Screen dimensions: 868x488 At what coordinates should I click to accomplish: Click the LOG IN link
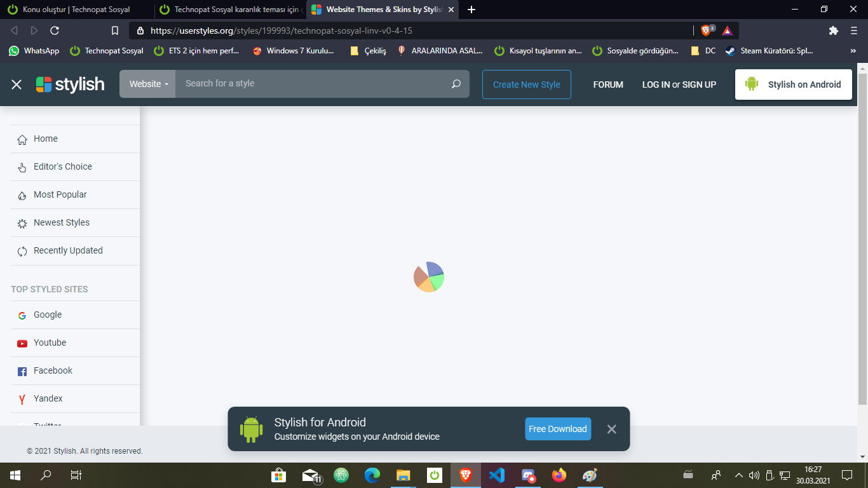coord(656,85)
